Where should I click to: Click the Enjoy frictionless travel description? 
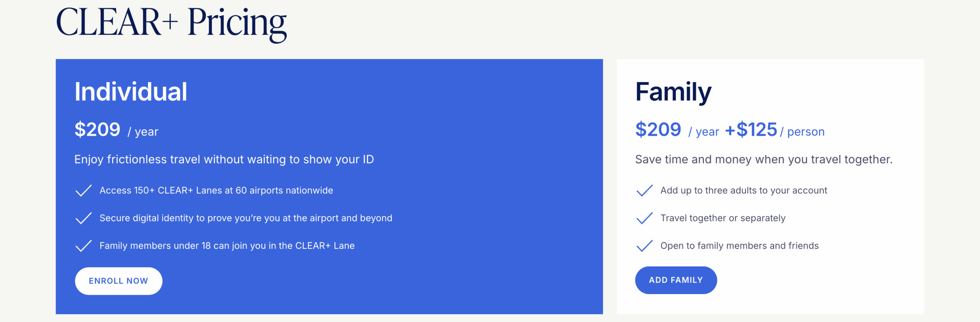[224, 159]
